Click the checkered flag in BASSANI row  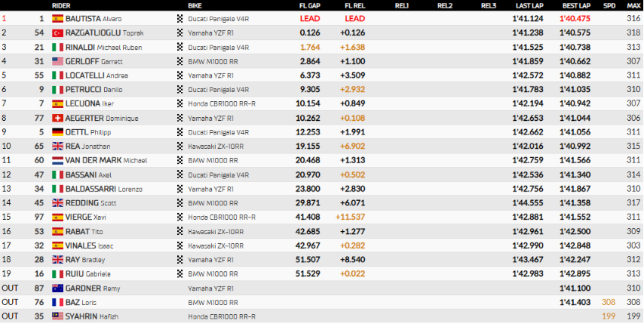click(x=179, y=174)
